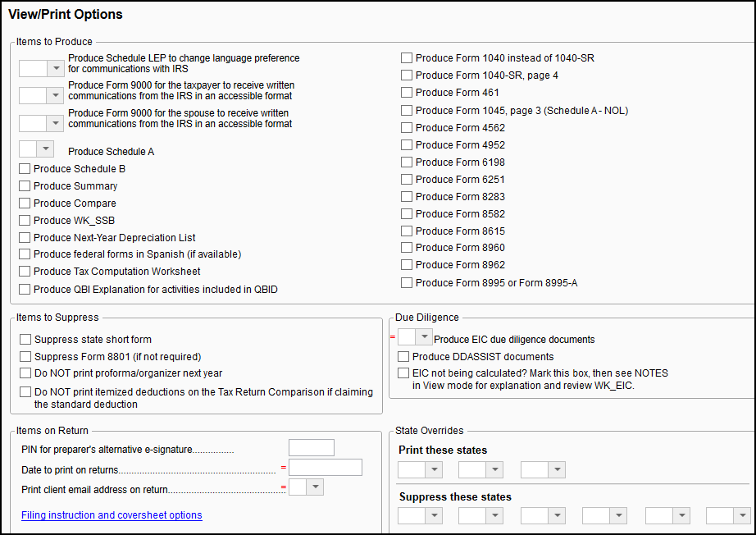
Task: Enable Produce Schedule B
Action: 24,168
